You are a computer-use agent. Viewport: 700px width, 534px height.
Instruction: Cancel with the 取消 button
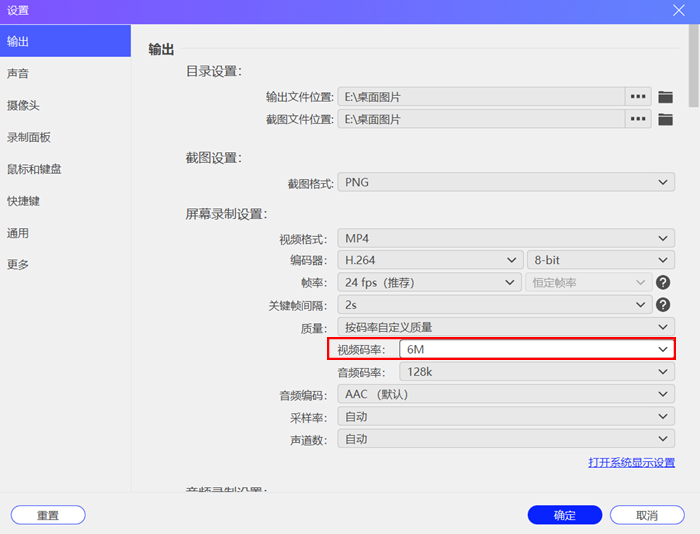(647, 515)
